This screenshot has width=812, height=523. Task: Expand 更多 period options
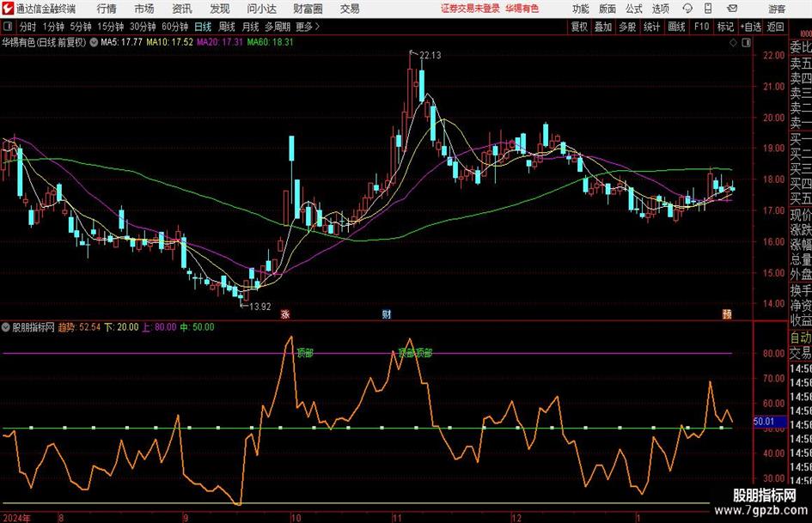(x=308, y=27)
